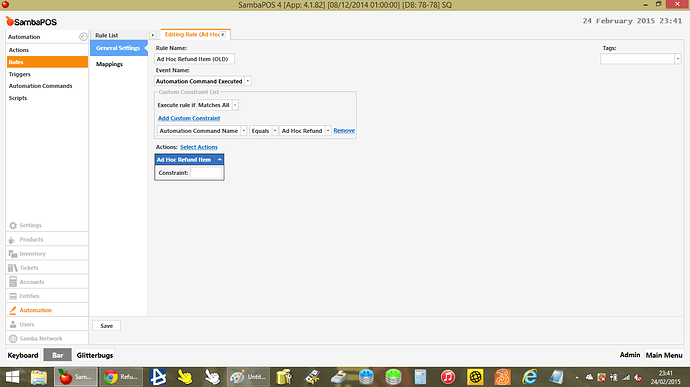Open the Products section
Screen dimensions: 690x387
(x=47, y=240)
